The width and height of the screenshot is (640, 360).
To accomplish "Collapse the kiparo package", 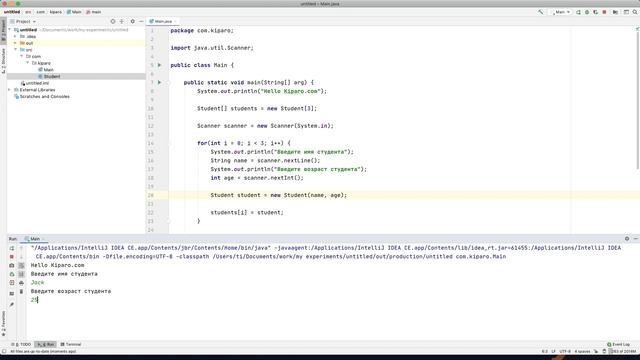I will (x=28, y=63).
